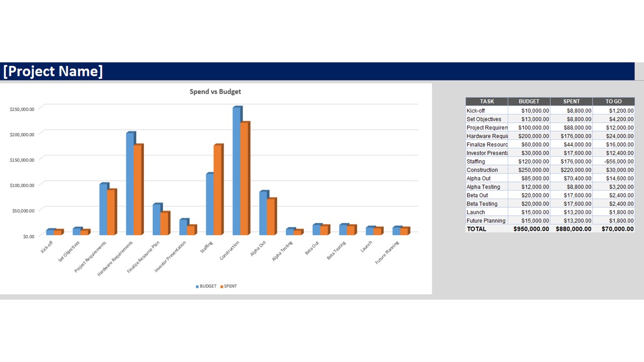This screenshot has width=644, height=362.
Task: Select the Hardware Requirements blue bar
Action: coord(130,184)
